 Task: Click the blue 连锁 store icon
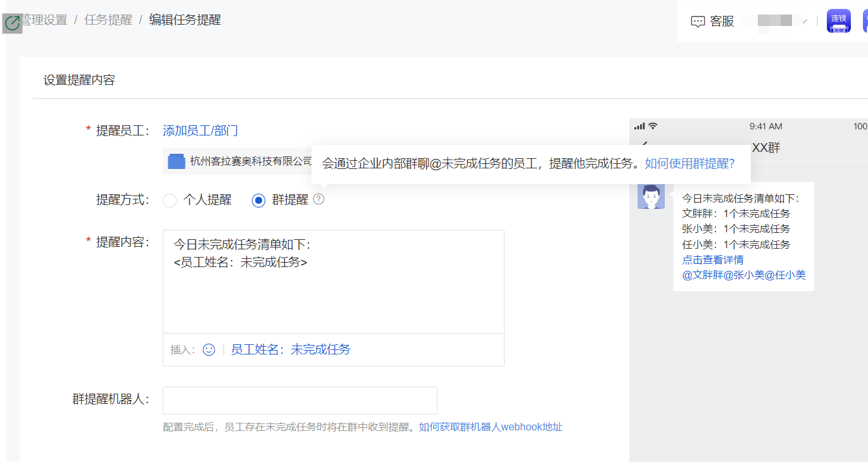[x=838, y=21]
